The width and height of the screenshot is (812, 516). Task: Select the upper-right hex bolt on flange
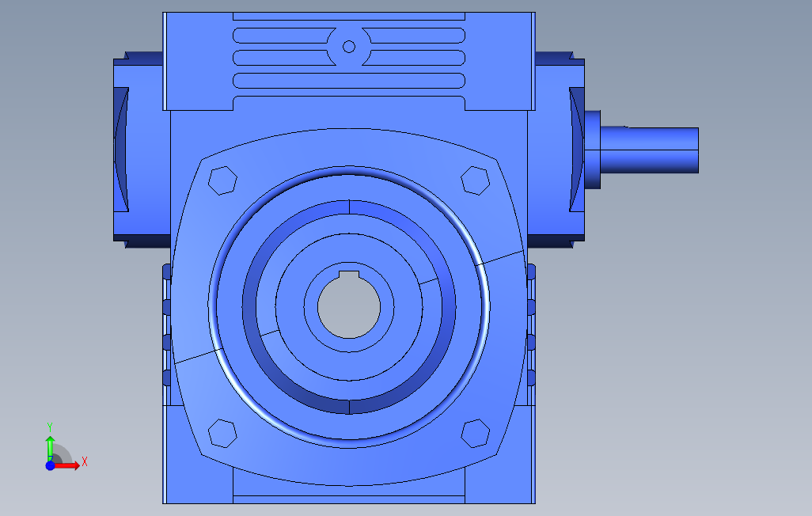(476, 180)
